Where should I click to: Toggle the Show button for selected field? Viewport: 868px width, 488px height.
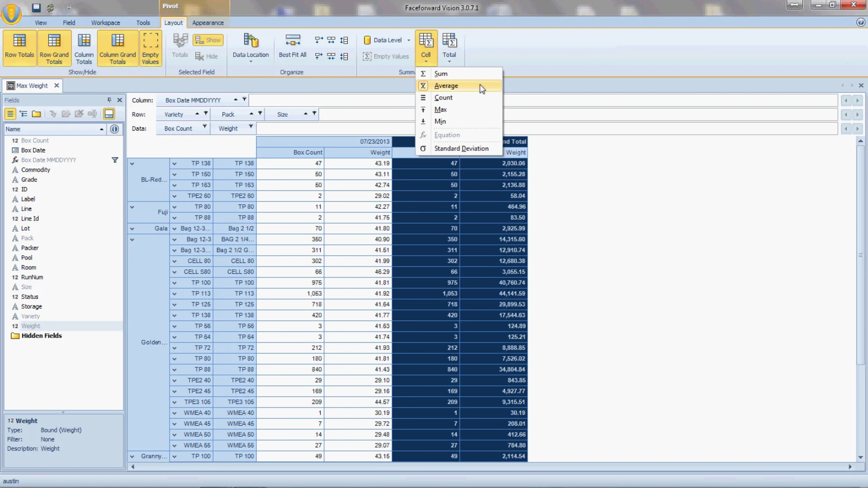tap(208, 40)
